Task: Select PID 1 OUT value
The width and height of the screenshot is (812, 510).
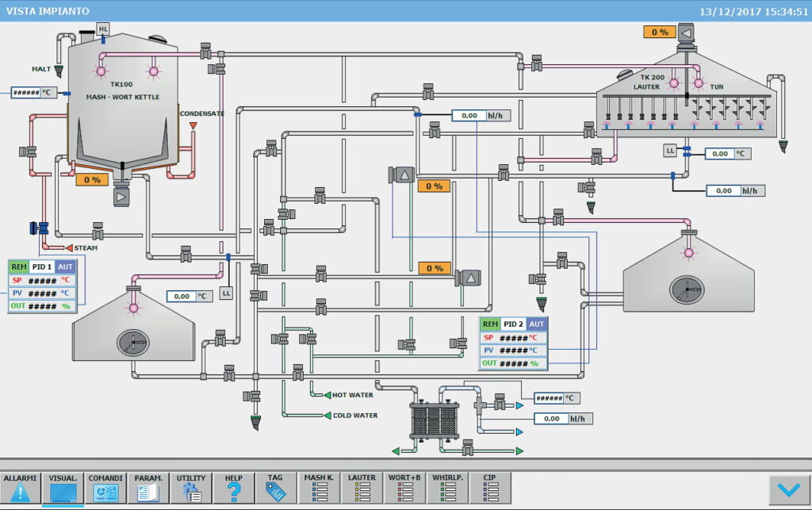Action: click(x=43, y=306)
